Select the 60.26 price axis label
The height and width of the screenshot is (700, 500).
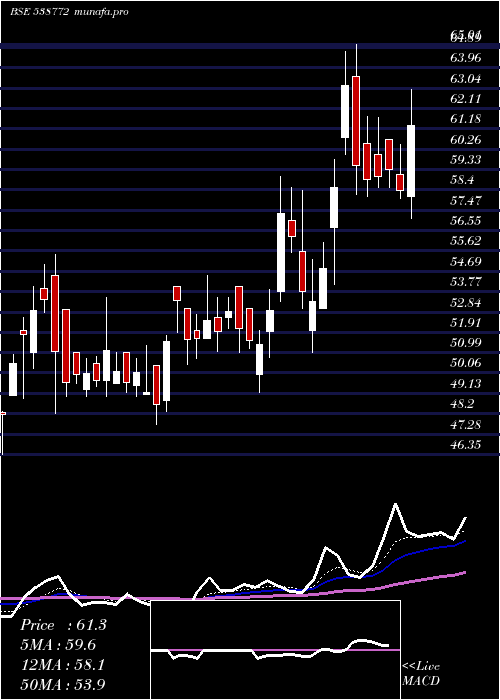pyautogui.click(x=466, y=139)
